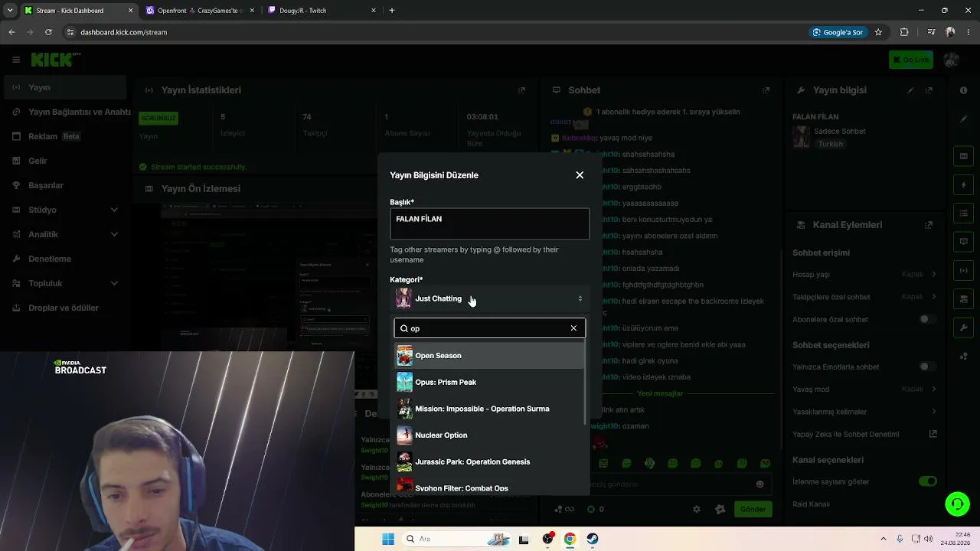980x551 pixels.
Task: Open Chrome from the taskbar
Action: [x=570, y=539]
